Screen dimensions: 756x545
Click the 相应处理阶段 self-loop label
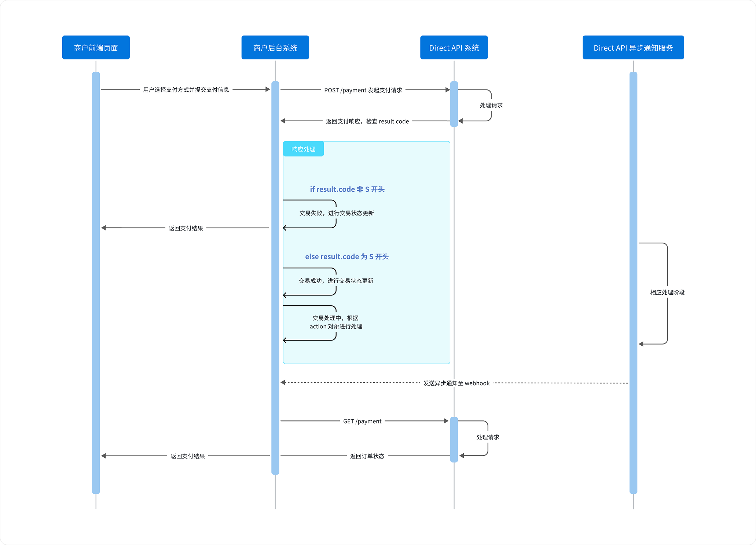[x=667, y=292]
